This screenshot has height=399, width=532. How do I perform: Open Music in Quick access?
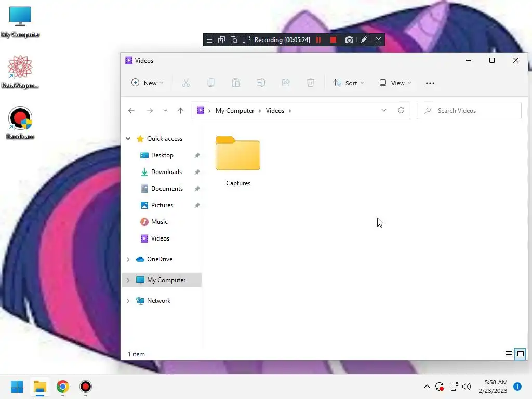click(159, 221)
